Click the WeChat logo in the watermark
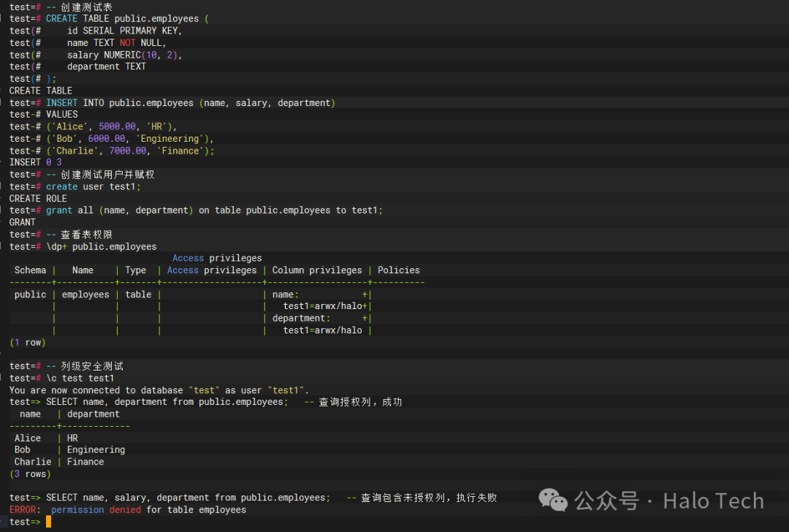Viewport: 789px width, 532px height. 553,501
